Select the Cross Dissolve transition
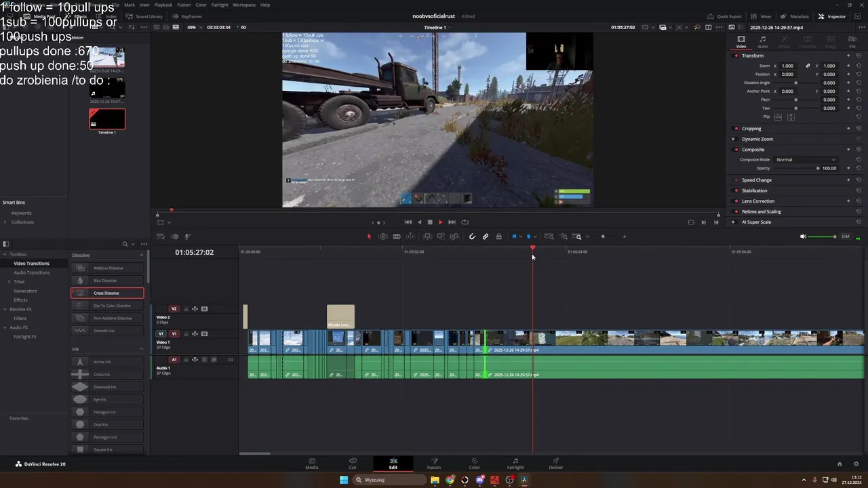Image resolution: width=868 pixels, height=488 pixels. (x=107, y=293)
